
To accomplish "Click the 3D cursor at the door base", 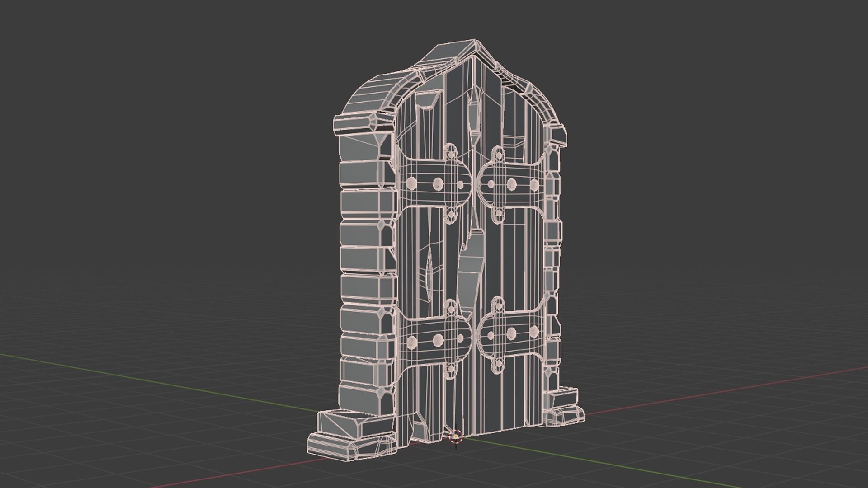I will coord(456,436).
